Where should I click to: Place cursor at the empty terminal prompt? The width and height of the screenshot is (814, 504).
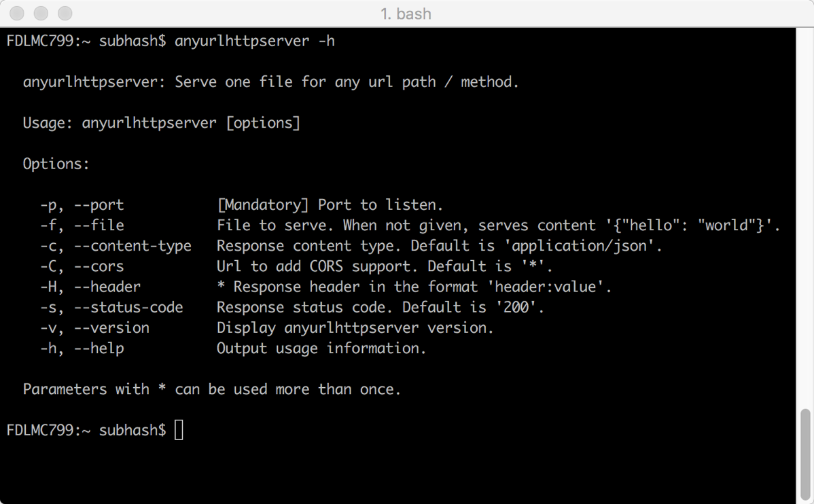tap(179, 429)
